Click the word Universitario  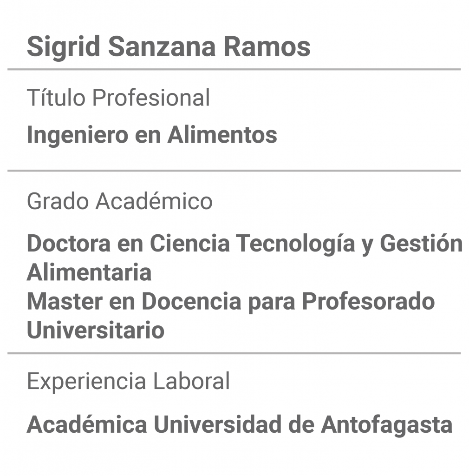[96, 330]
